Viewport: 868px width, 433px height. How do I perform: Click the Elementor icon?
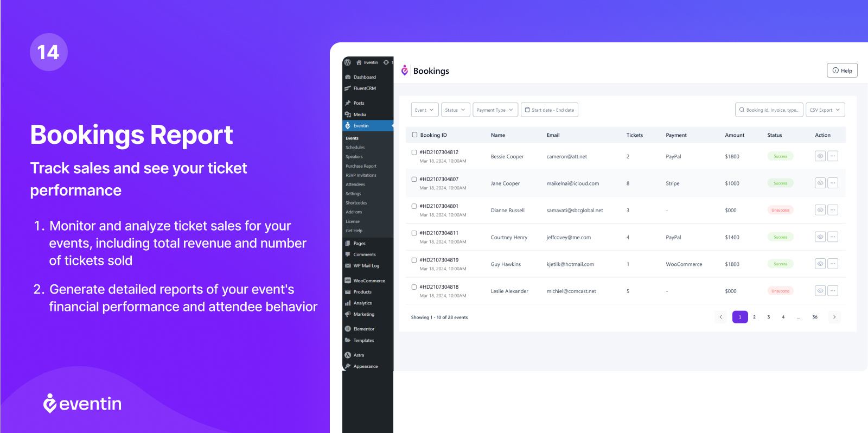point(348,329)
